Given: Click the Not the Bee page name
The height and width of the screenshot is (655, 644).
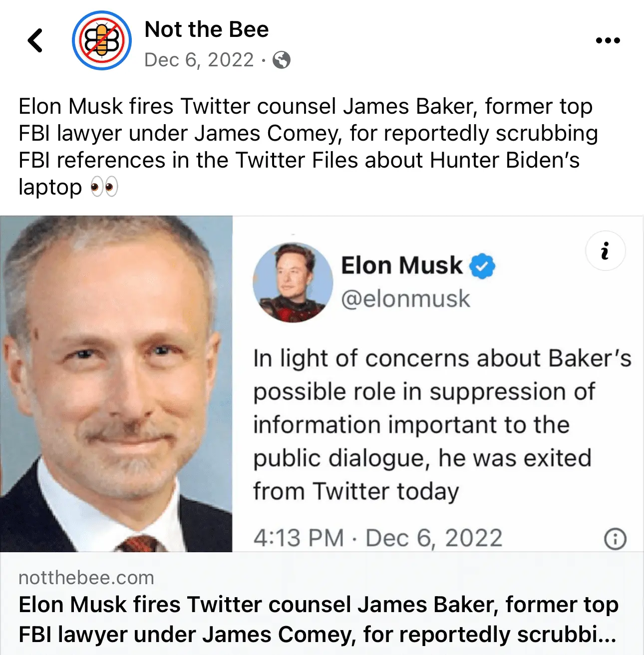Looking at the screenshot, I should (x=206, y=29).
